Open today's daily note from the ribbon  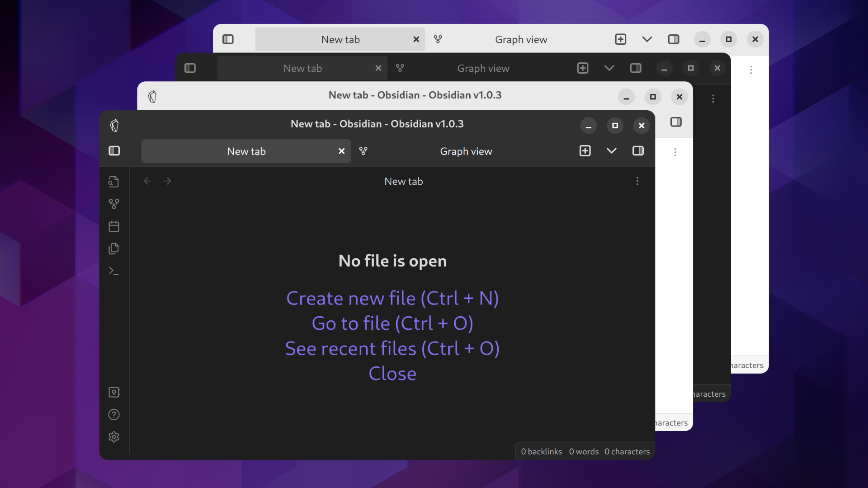click(113, 226)
